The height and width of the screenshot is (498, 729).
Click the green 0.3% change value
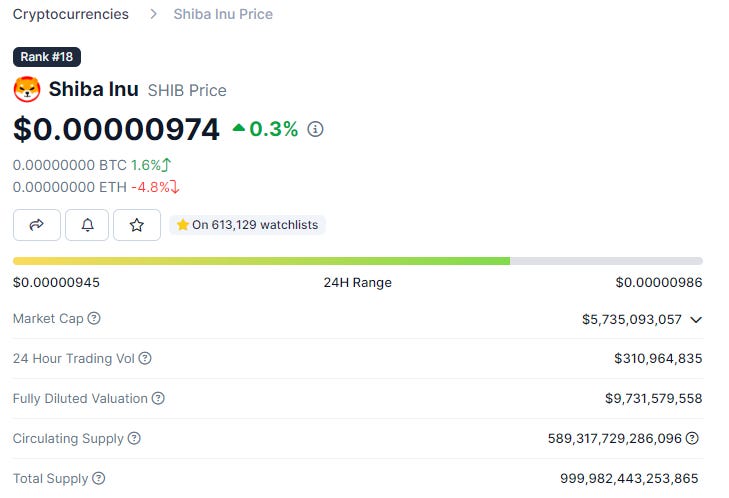coord(273,129)
